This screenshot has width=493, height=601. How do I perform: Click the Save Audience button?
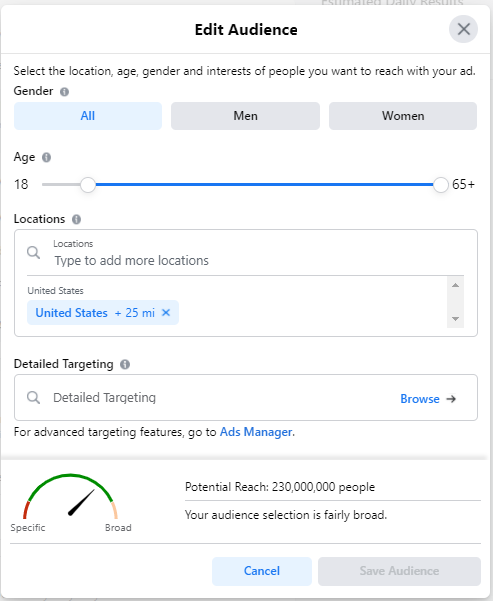399,571
